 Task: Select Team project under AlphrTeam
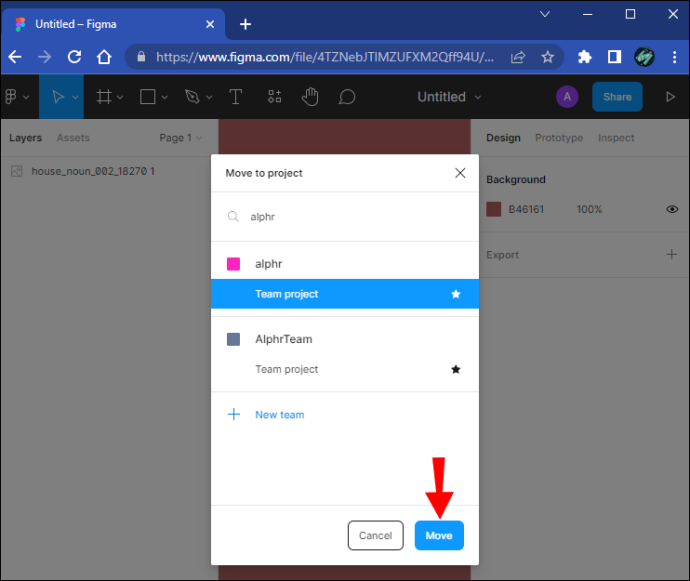pos(345,369)
